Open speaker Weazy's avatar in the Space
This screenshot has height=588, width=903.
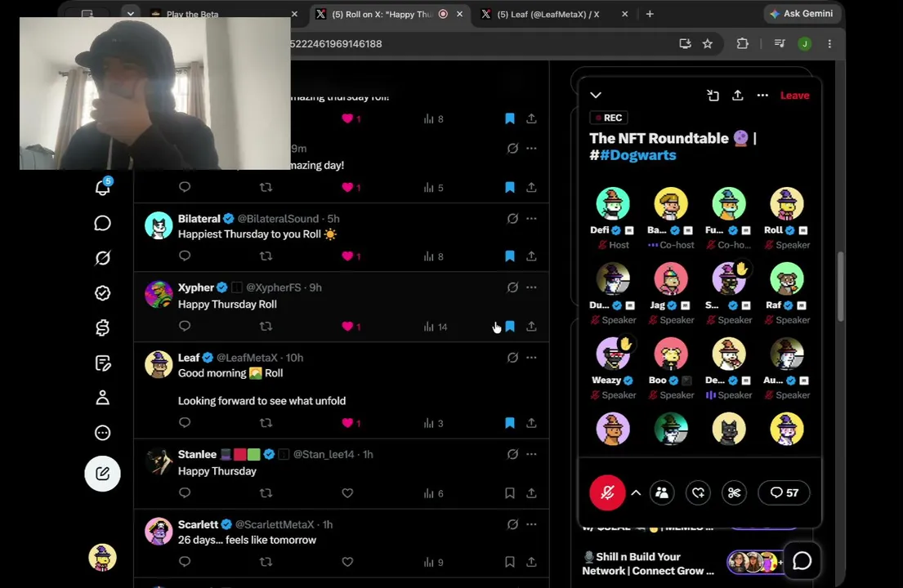[x=613, y=354]
